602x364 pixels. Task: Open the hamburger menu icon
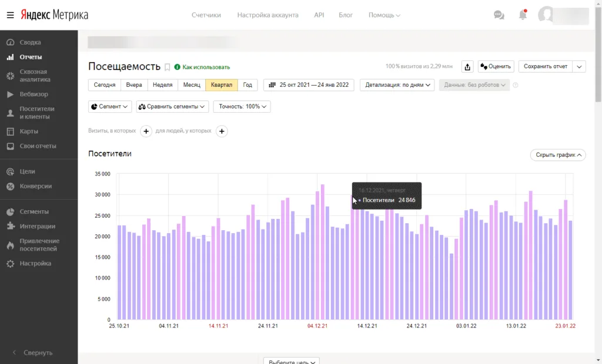pos(11,15)
